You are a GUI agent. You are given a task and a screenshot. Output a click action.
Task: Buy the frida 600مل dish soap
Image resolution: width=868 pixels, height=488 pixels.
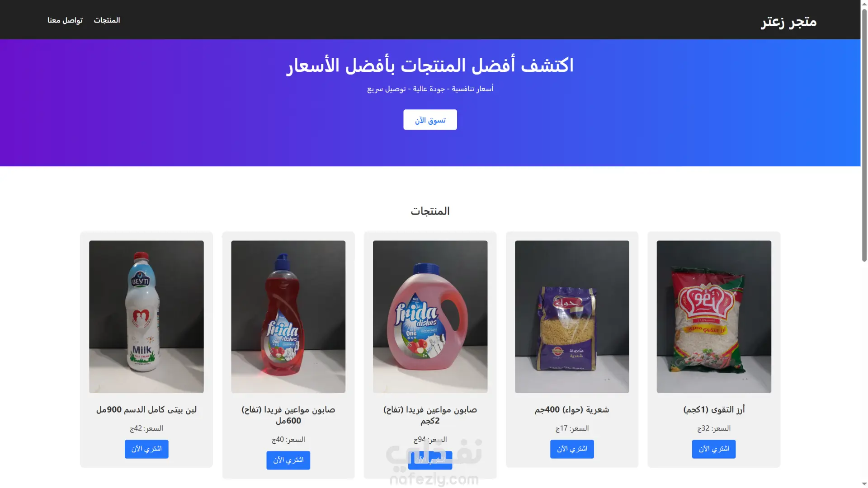click(x=288, y=460)
